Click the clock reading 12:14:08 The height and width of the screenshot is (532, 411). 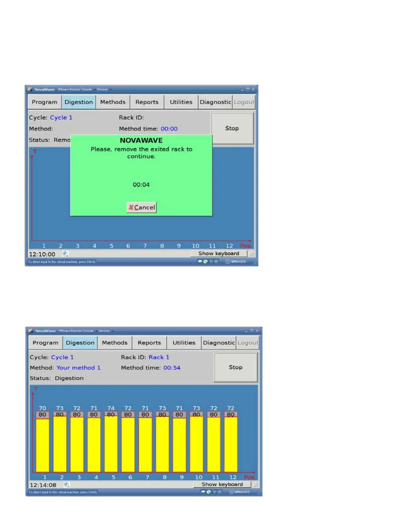coord(43,485)
